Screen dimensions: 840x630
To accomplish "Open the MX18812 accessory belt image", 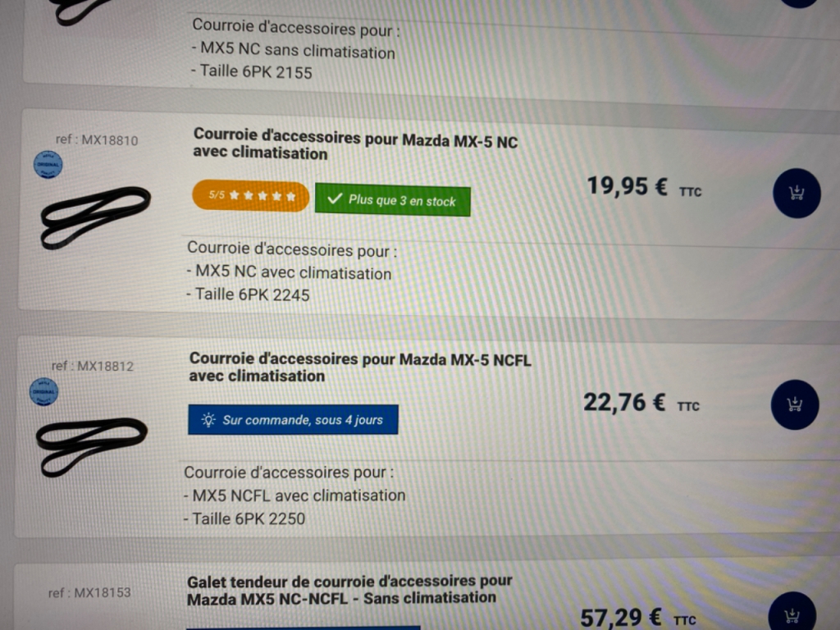I will [92, 447].
